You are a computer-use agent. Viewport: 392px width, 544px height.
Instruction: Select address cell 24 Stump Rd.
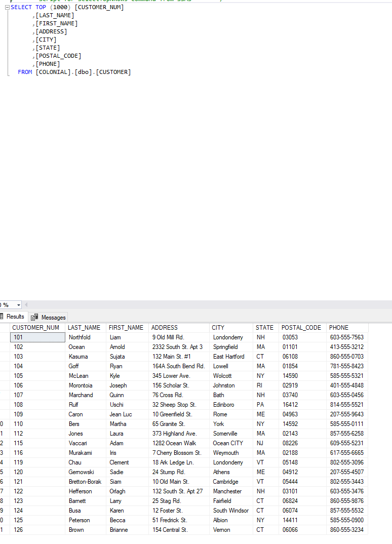(179, 472)
